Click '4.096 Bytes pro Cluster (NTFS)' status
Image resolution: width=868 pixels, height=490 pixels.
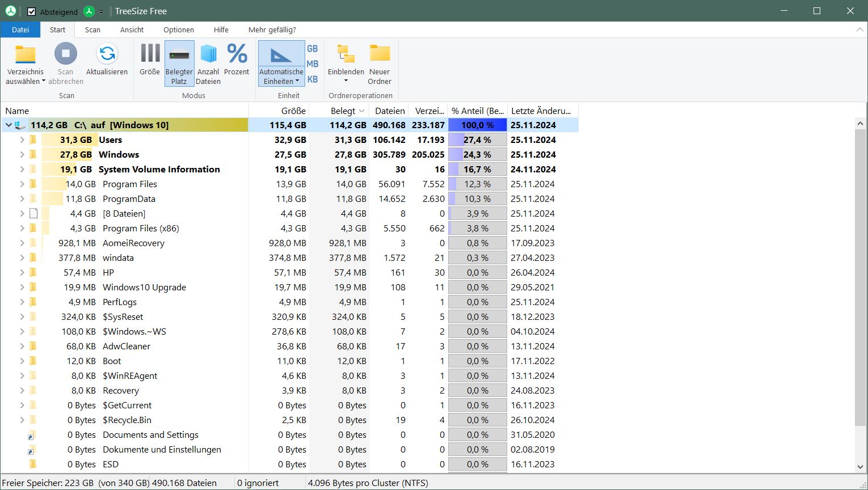click(x=368, y=483)
